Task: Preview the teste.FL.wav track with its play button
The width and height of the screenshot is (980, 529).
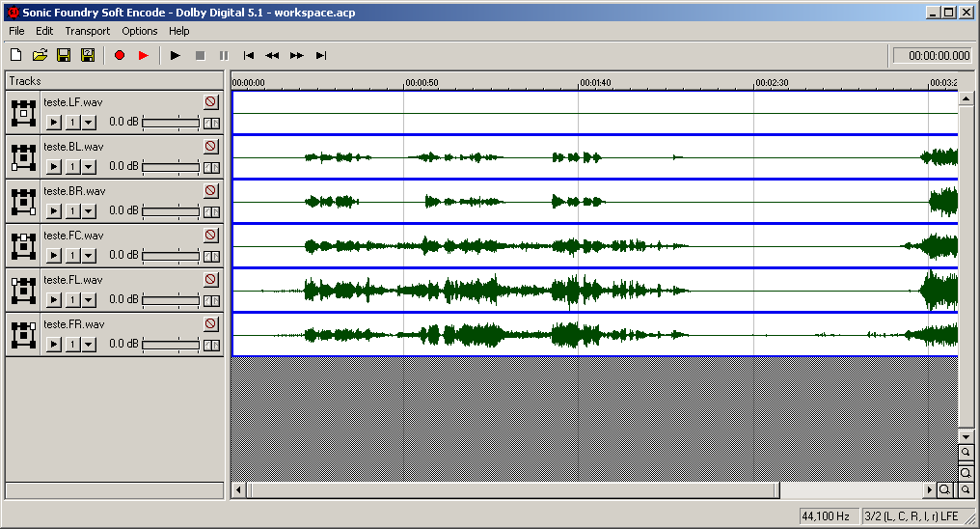Action: pos(54,300)
